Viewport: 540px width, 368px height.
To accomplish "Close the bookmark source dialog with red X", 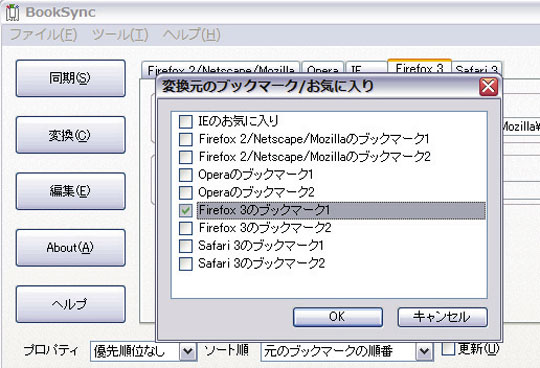I will [x=488, y=86].
